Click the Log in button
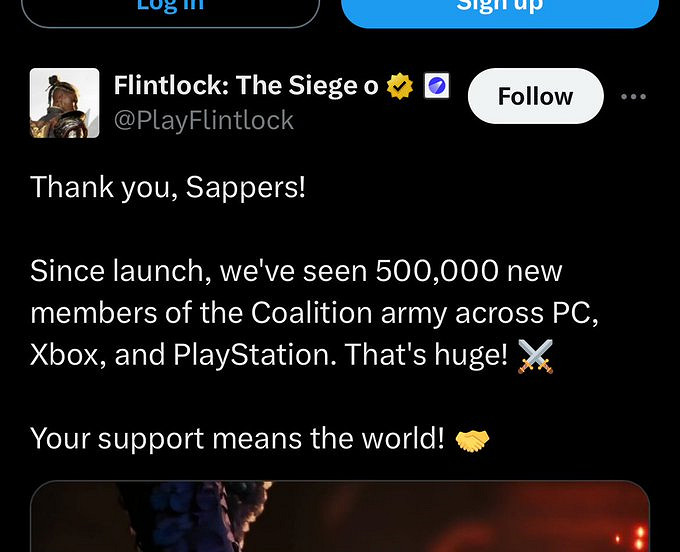The height and width of the screenshot is (552, 680). click(170, 11)
